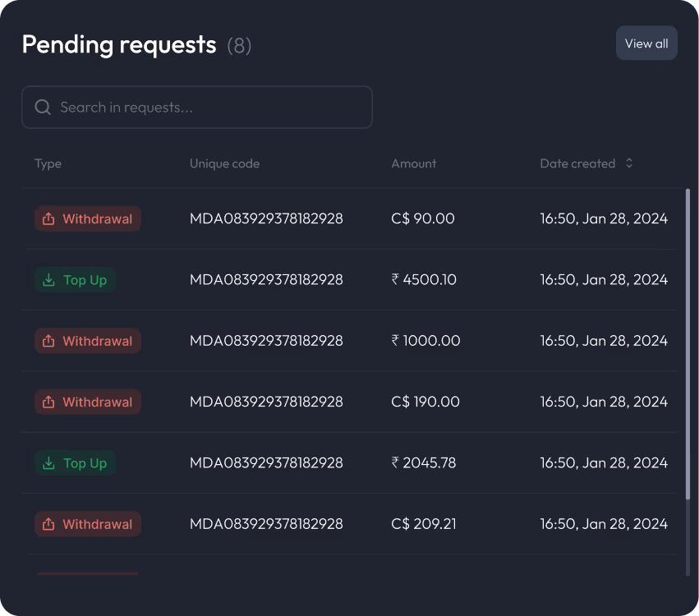The height and width of the screenshot is (616, 699).
Task: Click the Type column header
Action: point(48,164)
